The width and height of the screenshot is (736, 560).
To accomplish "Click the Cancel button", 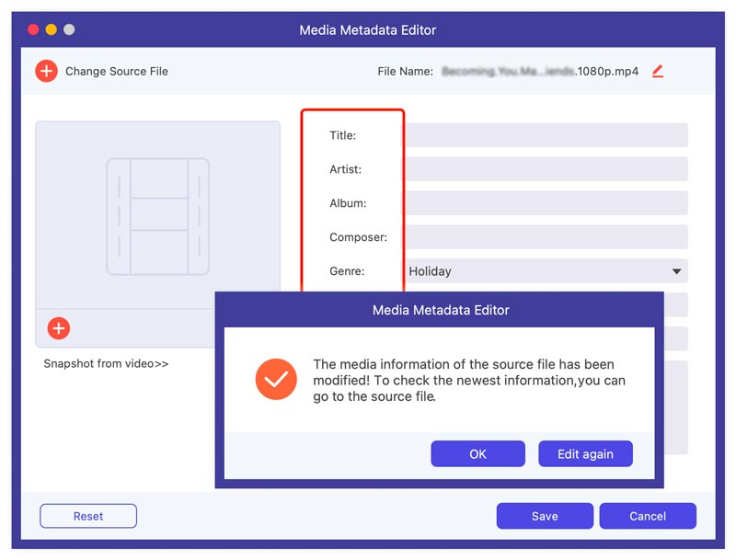I will (x=648, y=516).
